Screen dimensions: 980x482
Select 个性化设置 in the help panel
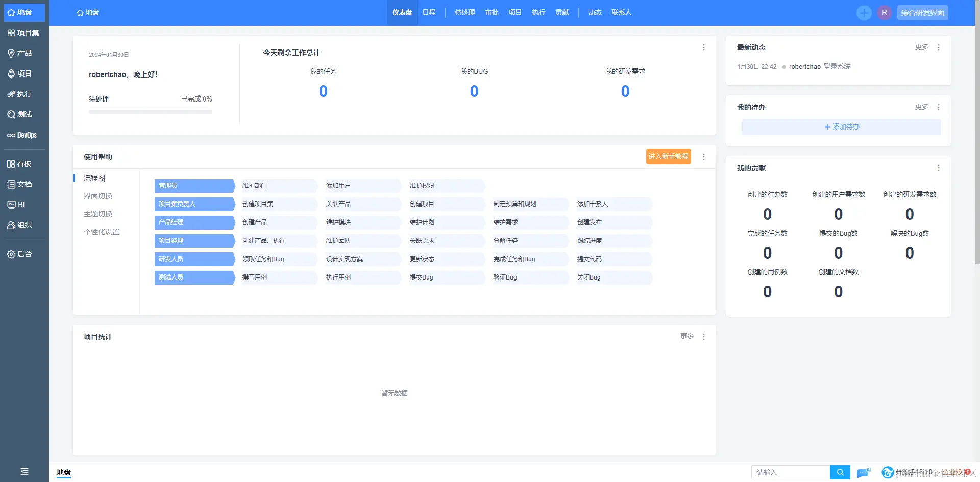(102, 232)
